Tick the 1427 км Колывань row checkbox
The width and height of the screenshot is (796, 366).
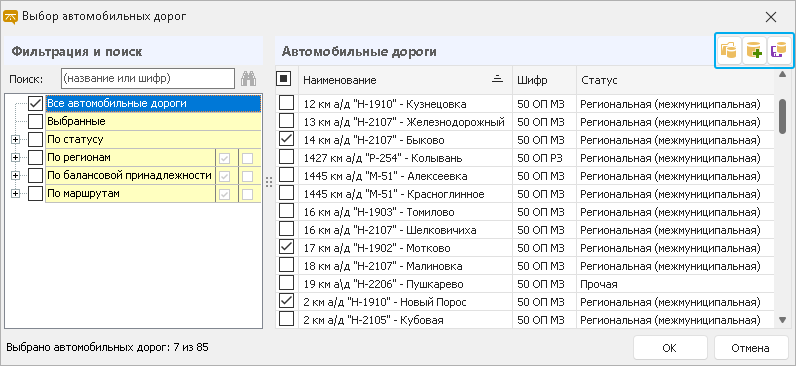(x=287, y=157)
